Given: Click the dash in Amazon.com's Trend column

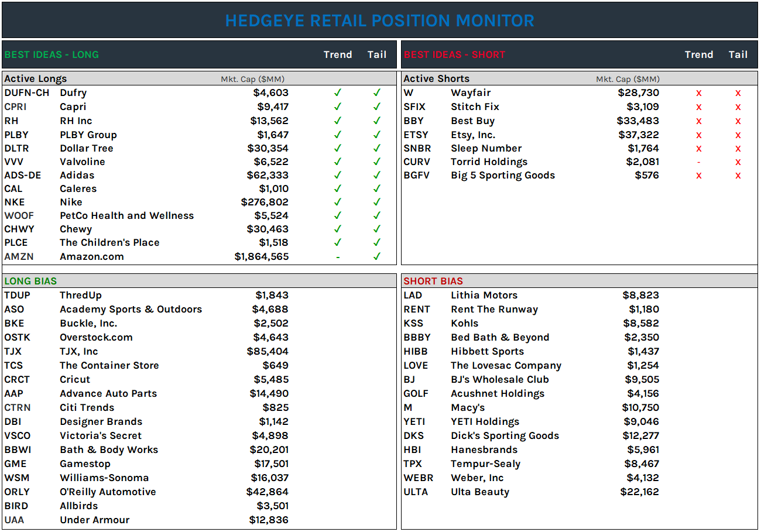Looking at the screenshot, I should (x=338, y=256).
